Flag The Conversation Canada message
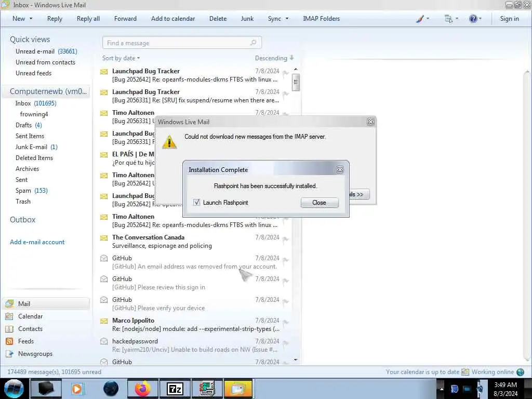The height and width of the screenshot is (399, 532). point(286,239)
